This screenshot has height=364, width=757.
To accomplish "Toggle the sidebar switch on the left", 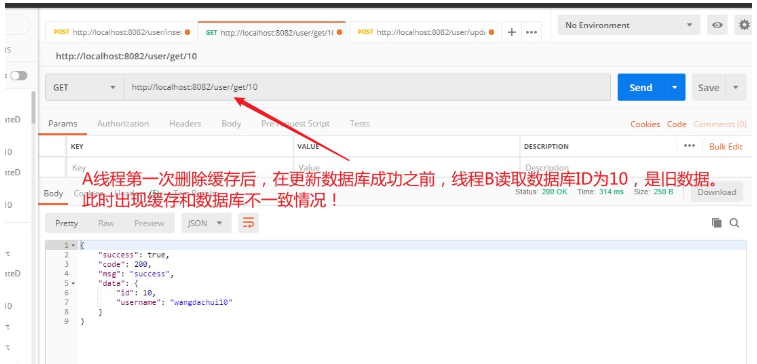I will pyautogui.click(x=18, y=76).
